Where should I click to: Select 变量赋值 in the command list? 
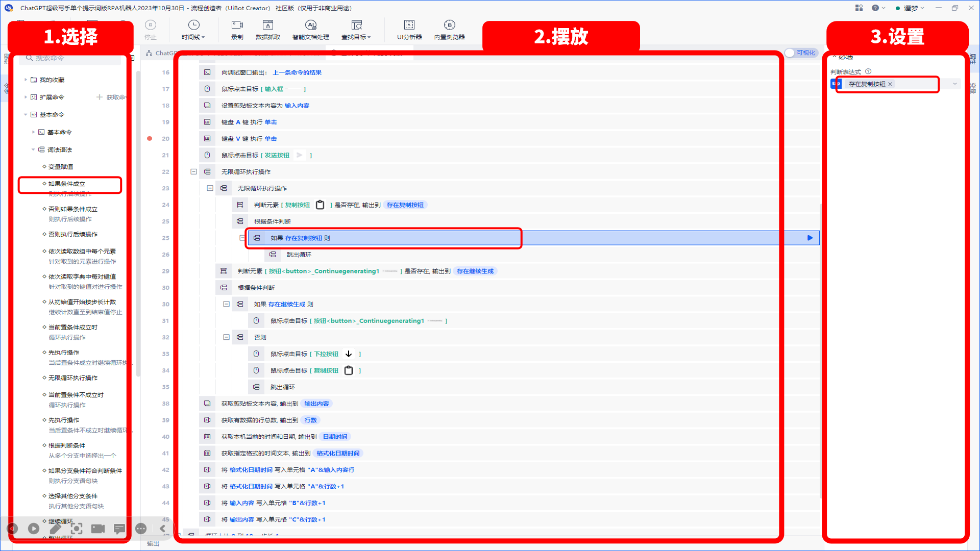pos(60,167)
